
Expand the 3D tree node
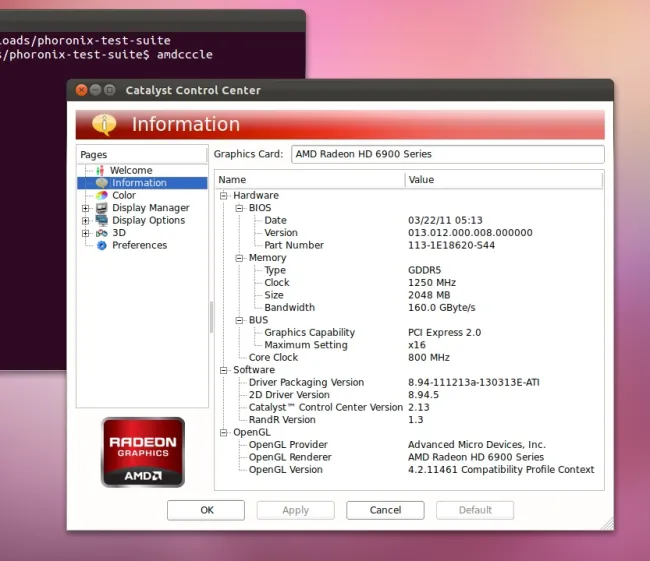85,233
